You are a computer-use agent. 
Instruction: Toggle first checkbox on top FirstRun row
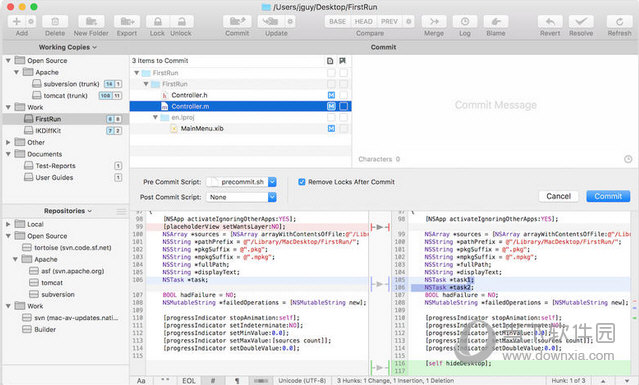pyautogui.click(x=331, y=73)
